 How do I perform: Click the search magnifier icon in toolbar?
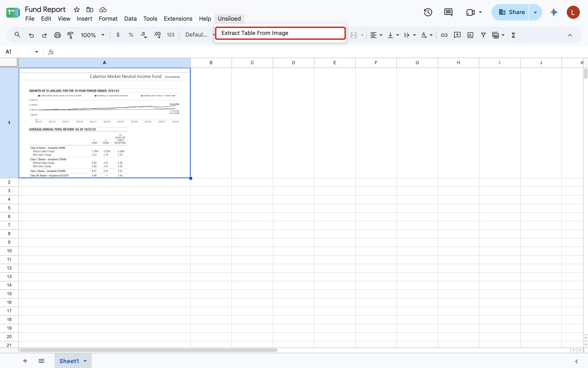17,35
